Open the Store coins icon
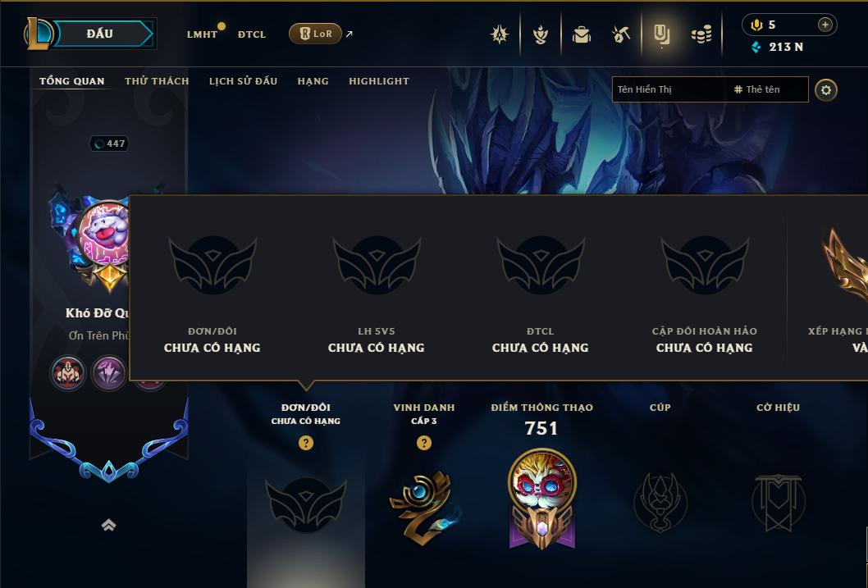868x588 pixels. pyautogui.click(x=701, y=35)
